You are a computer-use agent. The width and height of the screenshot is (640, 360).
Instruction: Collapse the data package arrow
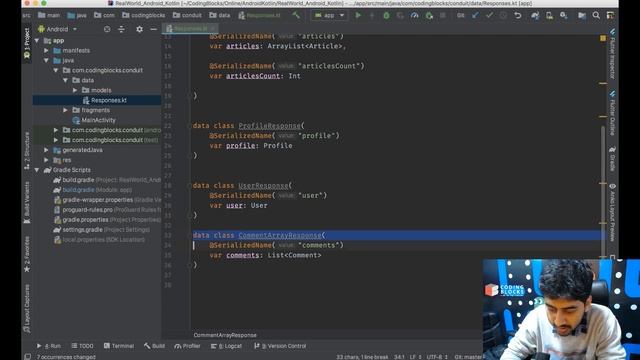click(65, 80)
